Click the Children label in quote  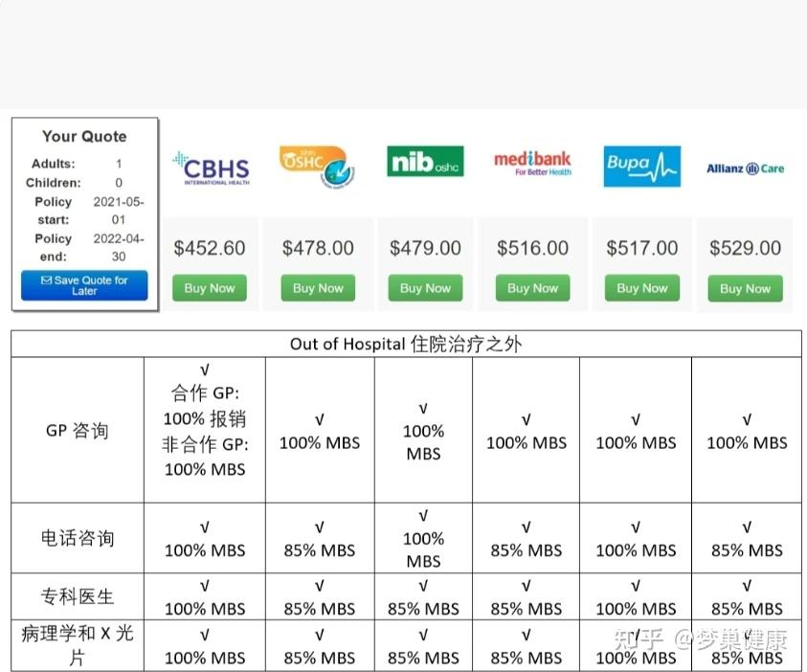[53, 183]
